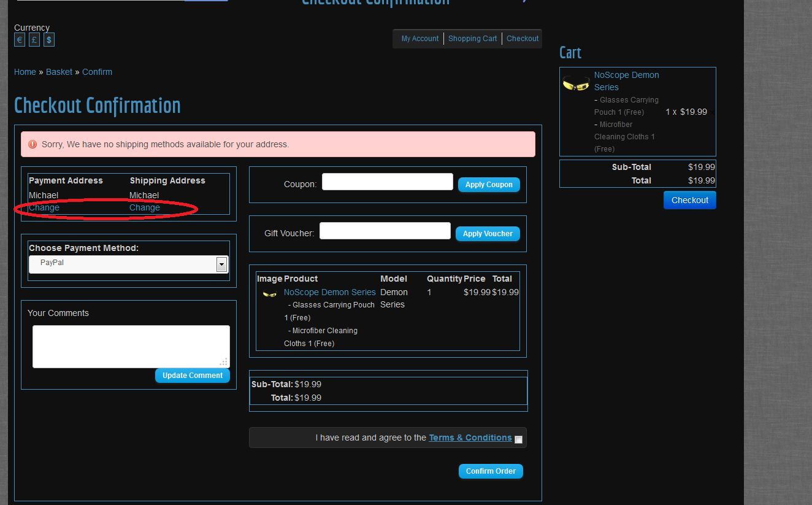The width and height of the screenshot is (812, 505).
Task: Click the red warning icon in alert
Action: point(33,144)
